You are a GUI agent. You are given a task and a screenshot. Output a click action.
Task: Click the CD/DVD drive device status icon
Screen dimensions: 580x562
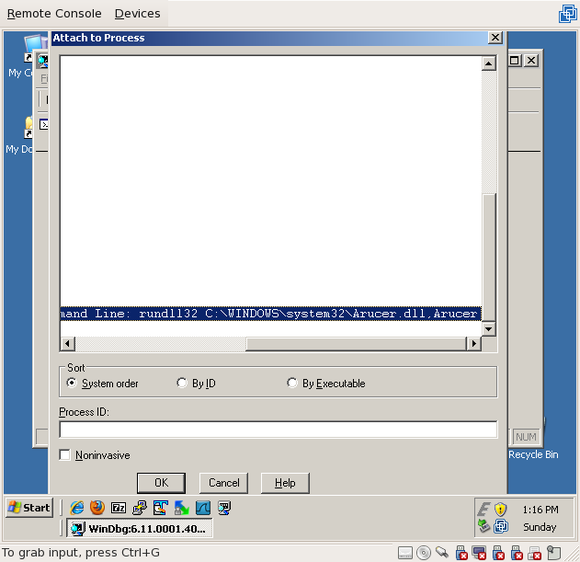click(x=424, y=553)
